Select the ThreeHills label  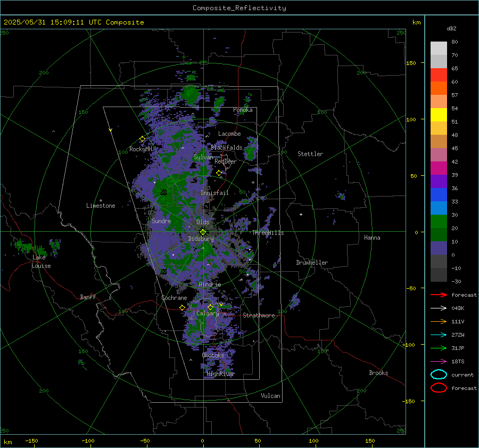click(x=268, y=233)
